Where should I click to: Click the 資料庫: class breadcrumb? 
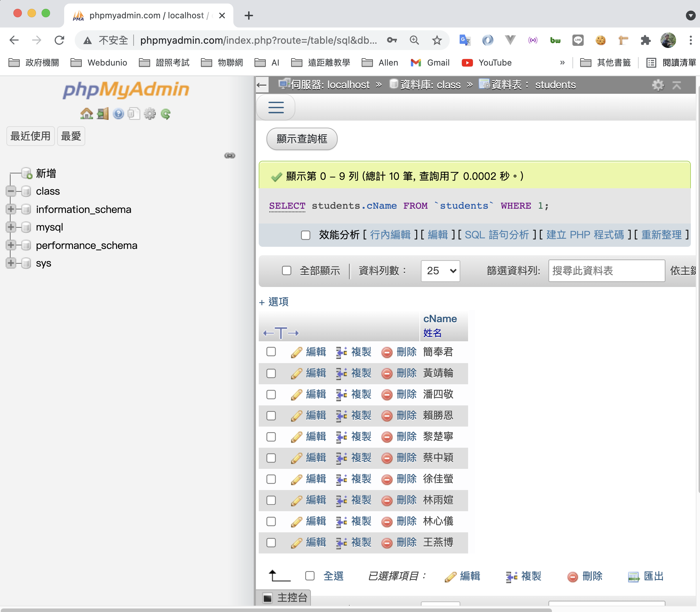[x=425, y=85]
